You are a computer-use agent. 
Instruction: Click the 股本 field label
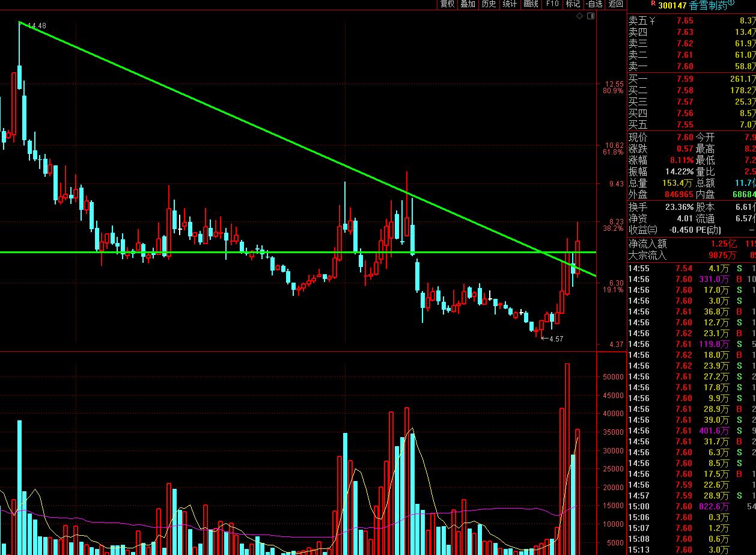click(706, 207)
